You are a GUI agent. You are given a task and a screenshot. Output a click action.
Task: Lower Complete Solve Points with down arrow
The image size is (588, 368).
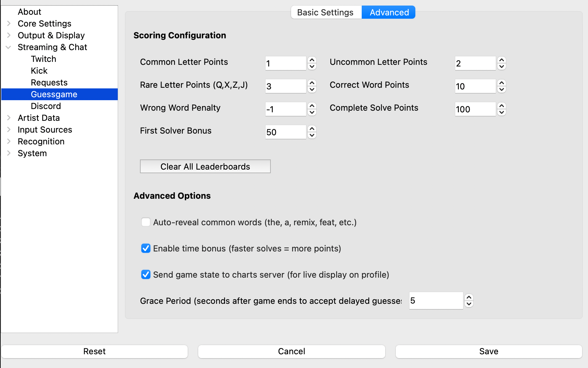(502, 112)
